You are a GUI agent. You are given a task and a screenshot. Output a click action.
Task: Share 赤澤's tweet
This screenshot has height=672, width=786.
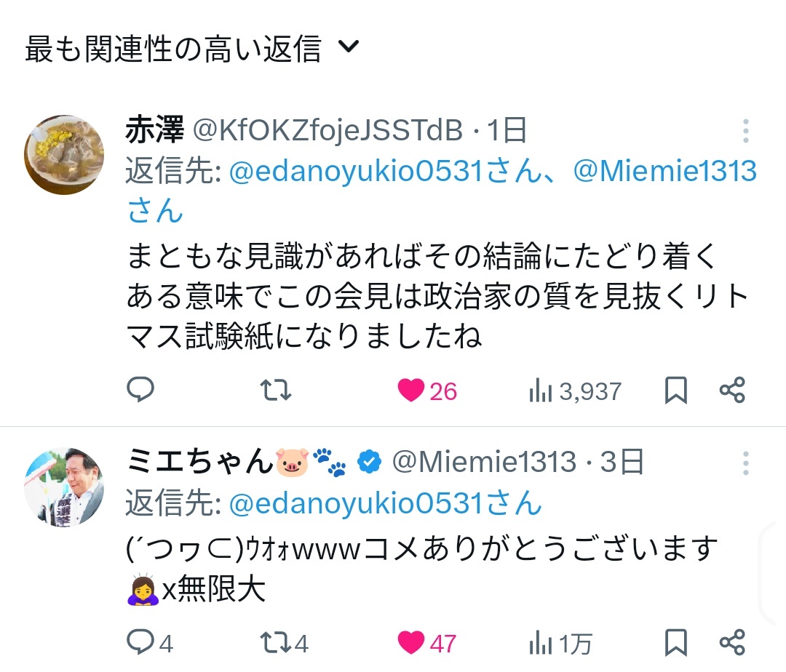tap(732, 391)
